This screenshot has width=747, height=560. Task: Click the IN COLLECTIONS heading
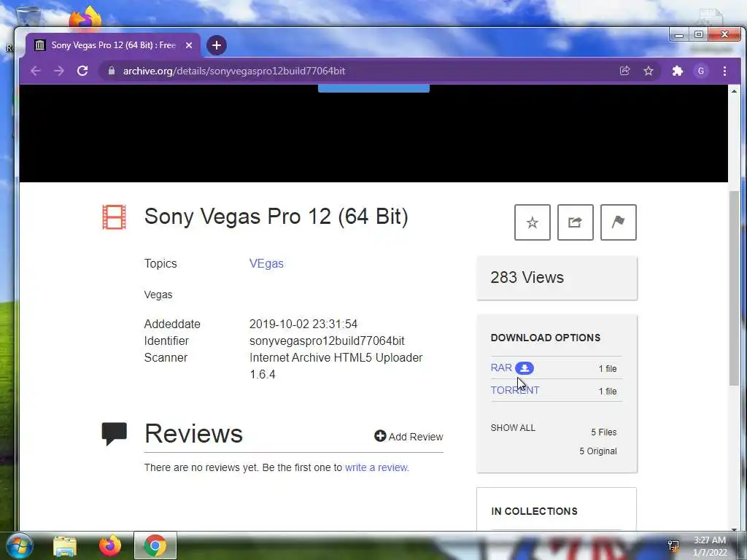tap(534, 511)
